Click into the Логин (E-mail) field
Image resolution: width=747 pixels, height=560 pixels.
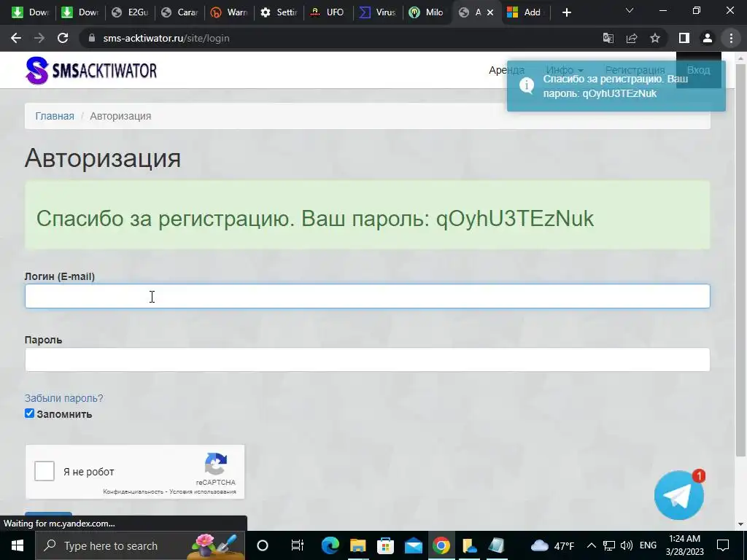pyautogui.click(x=368, y=296)
